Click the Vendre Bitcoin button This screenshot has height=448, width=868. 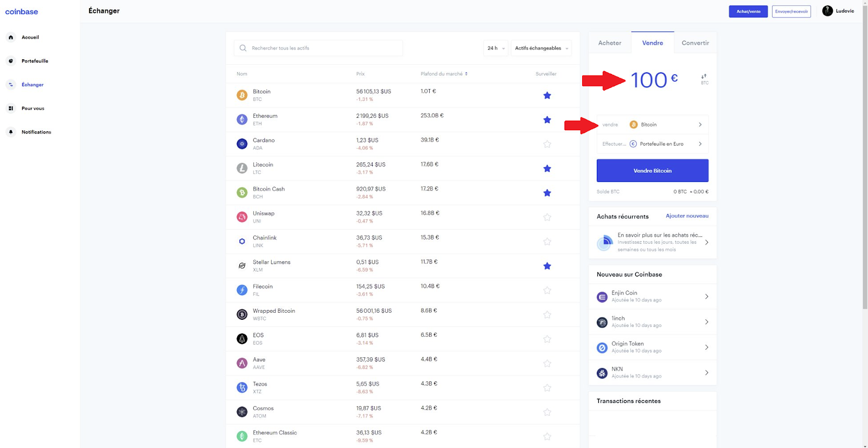(653, 171)
